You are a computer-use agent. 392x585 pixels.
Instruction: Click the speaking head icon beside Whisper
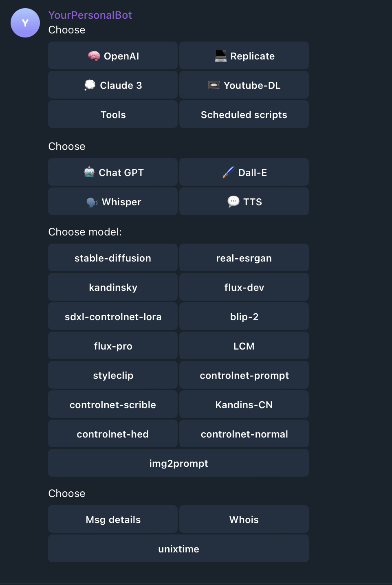[x=92, y=202]
